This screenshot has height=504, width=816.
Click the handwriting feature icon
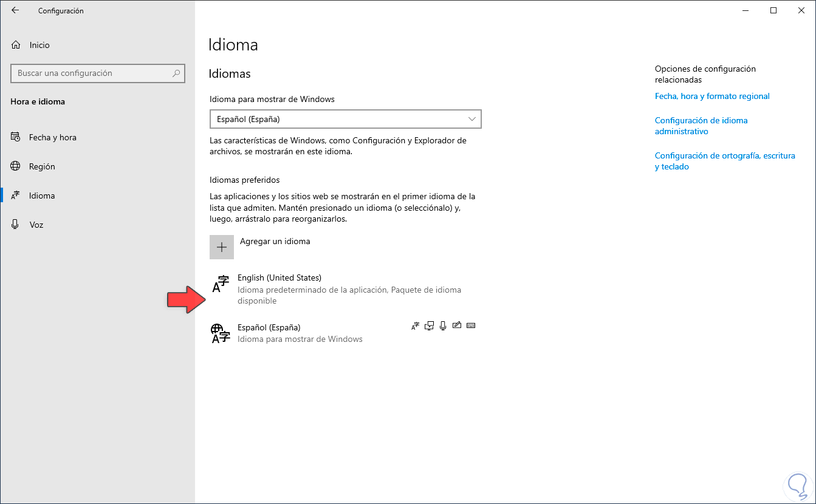(x=456, y=326)
